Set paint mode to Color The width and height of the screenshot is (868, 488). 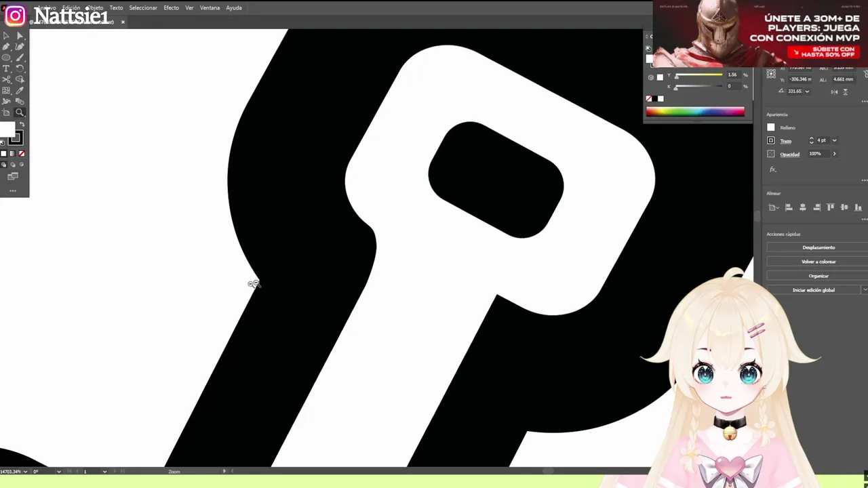tap(3, 153)
